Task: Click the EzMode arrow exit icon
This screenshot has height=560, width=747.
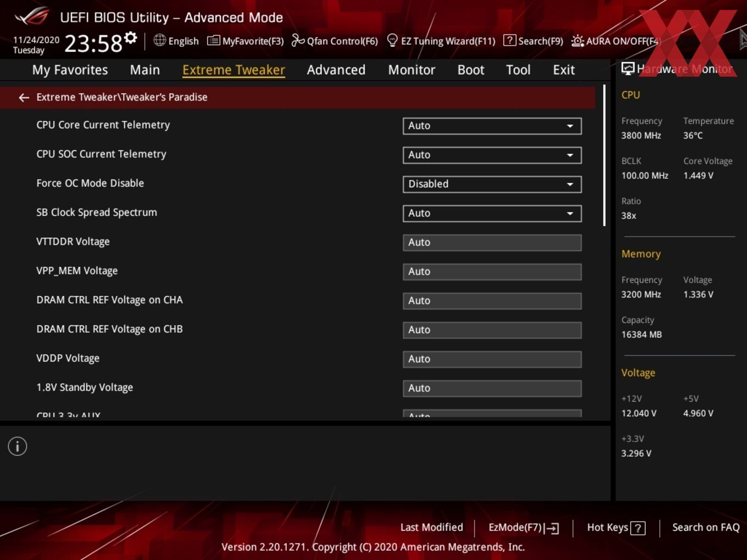Action: tap(552, 528)
